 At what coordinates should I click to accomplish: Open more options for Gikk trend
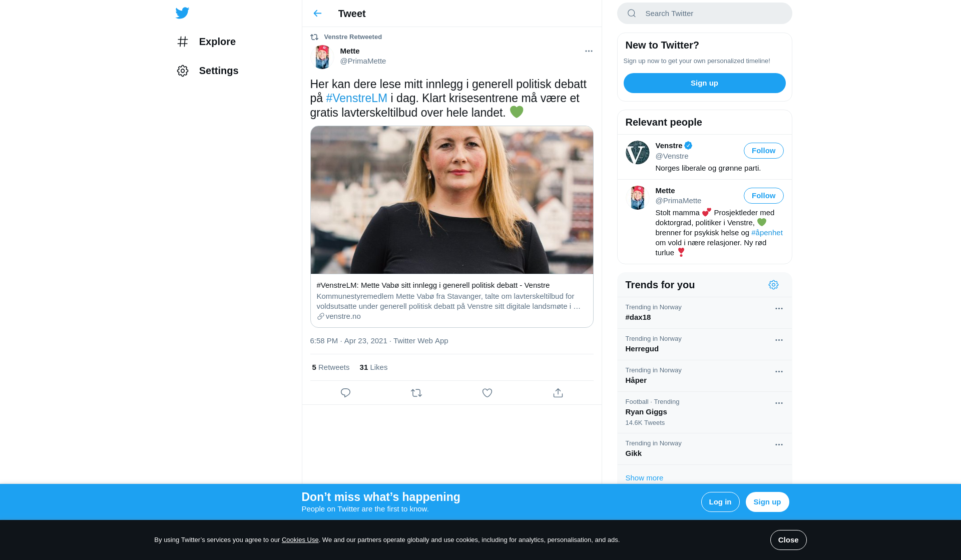[779, 445]
